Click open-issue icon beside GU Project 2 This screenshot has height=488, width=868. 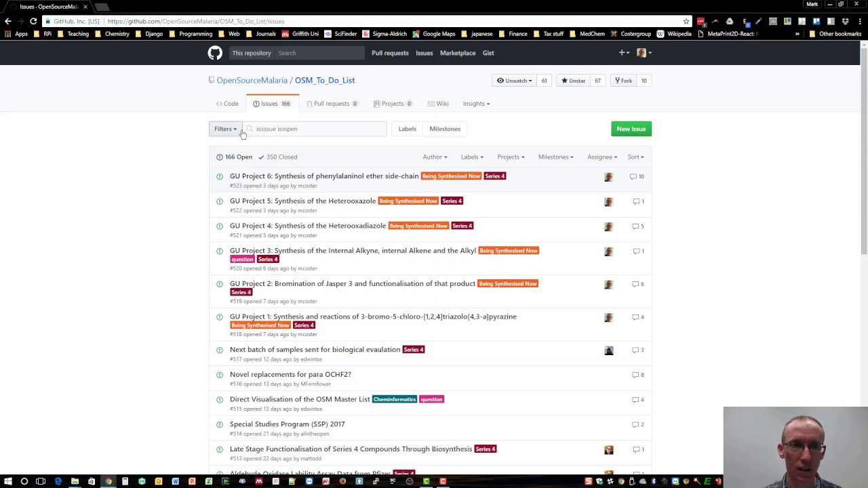(220, 284)
